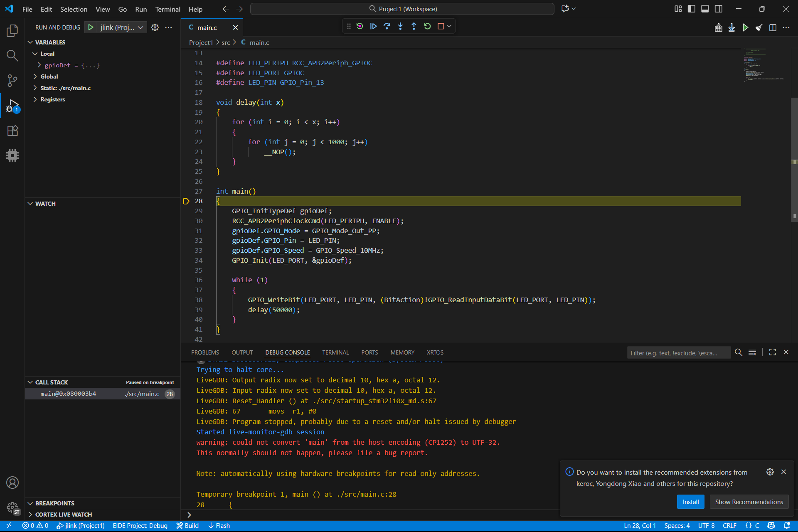The width and height of the screenshot is (798, 532).
Task: Maximize the bottom panel size
Action: 773,352
